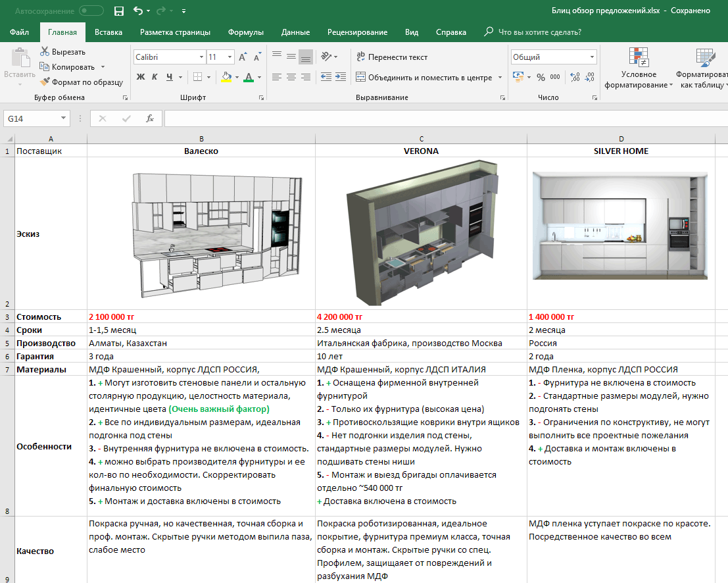Decrease indent icon
This screenshot has width=728, height=583.
[x=326, y=77]
